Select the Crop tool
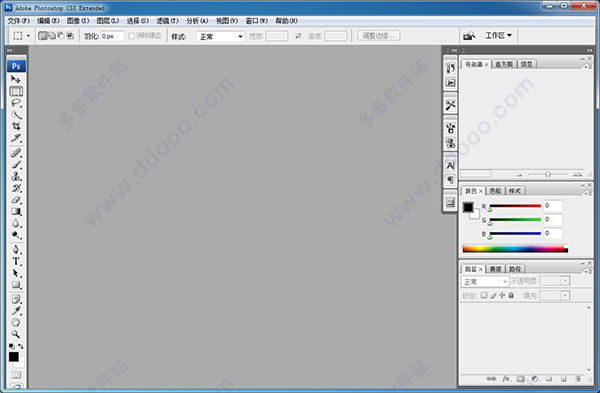Screen dimensions: 600x393 tap(16, 126)
